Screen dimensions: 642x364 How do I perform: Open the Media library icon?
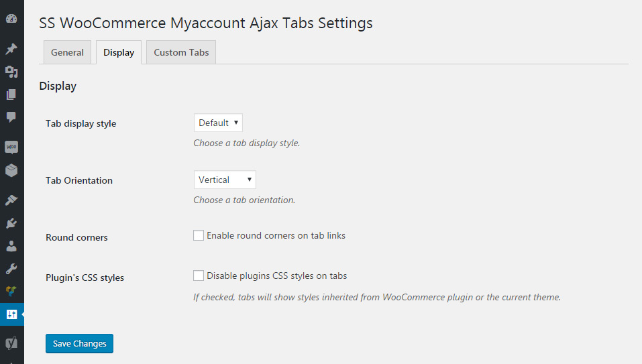click(x=11, y=72)
